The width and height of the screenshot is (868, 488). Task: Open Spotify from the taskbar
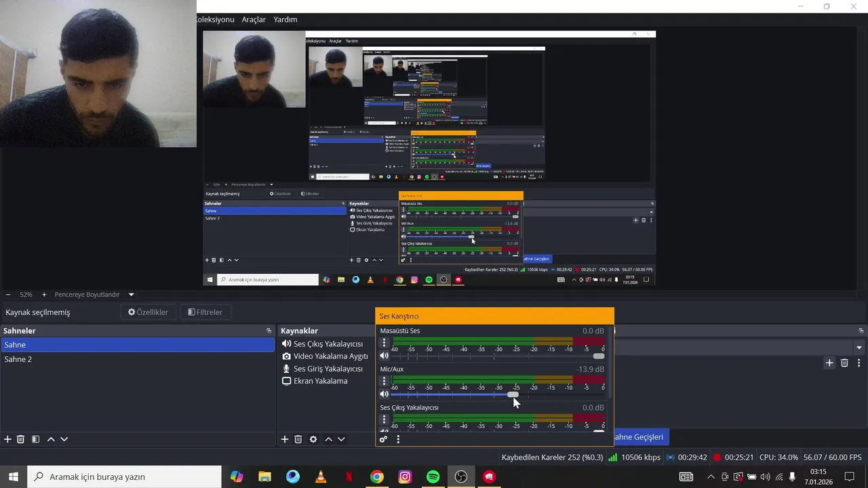pos(433,476)
